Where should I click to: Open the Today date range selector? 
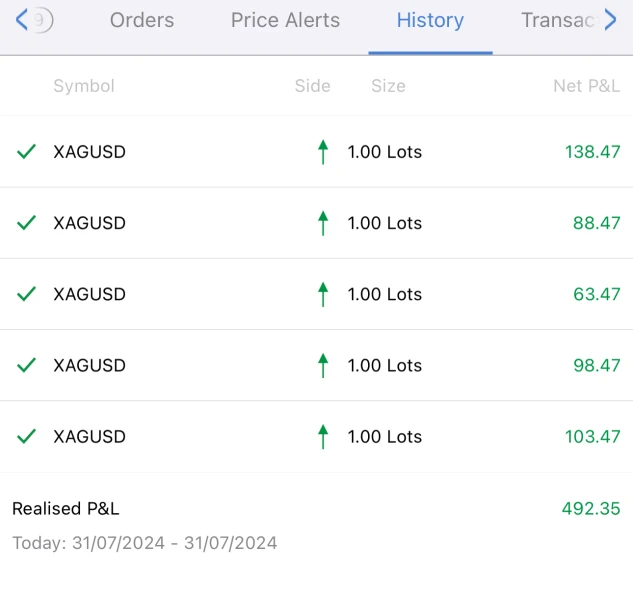pos(145,543)
